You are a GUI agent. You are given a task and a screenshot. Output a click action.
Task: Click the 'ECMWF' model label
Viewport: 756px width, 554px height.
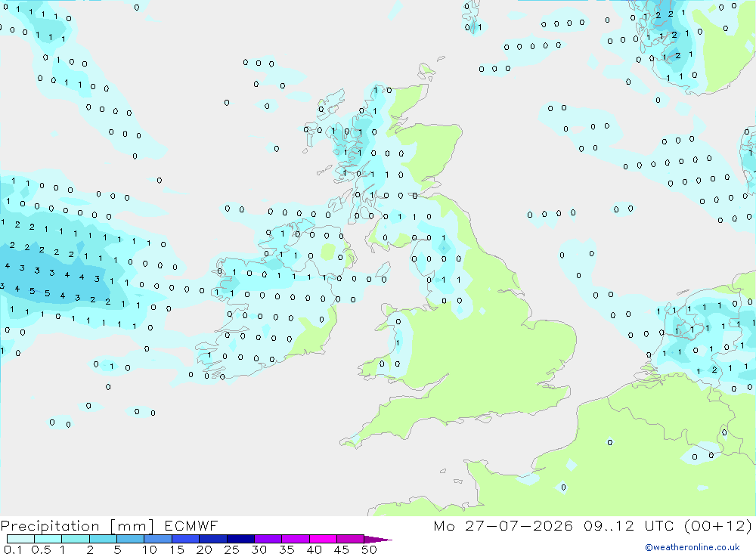click(191, 525)
